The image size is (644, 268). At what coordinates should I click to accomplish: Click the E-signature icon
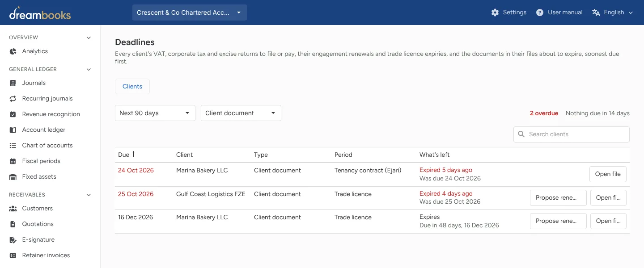[13, 240]
